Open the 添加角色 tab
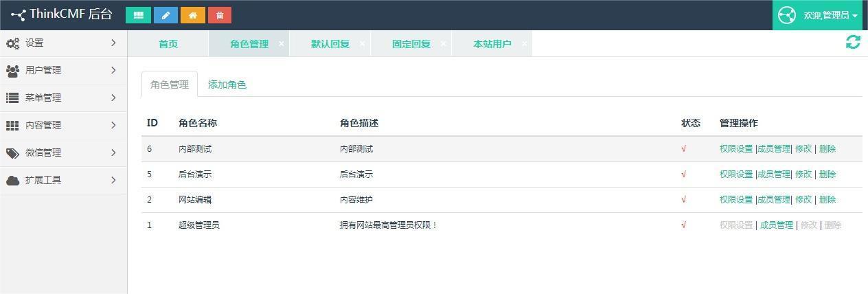This screenshot has height=294, width=868. 227,84
